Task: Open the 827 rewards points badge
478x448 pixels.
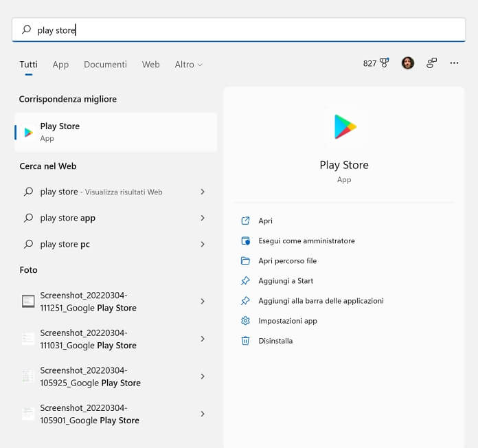Action: pos(376,63)
